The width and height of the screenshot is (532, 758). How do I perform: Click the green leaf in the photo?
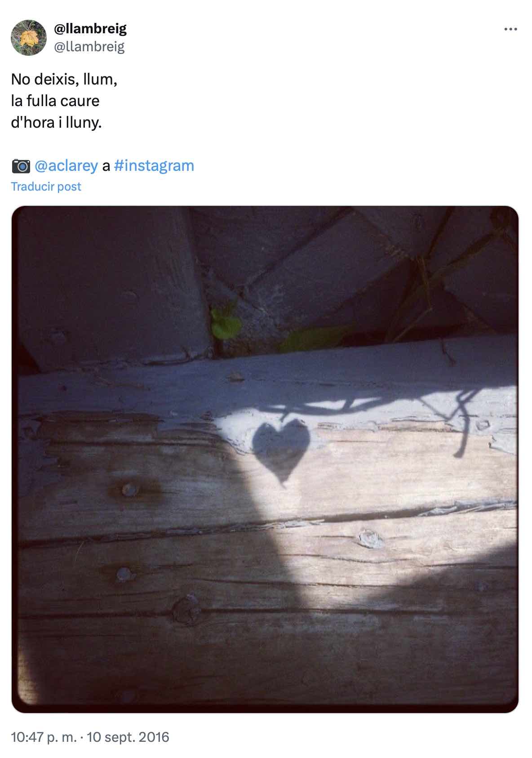226,324
